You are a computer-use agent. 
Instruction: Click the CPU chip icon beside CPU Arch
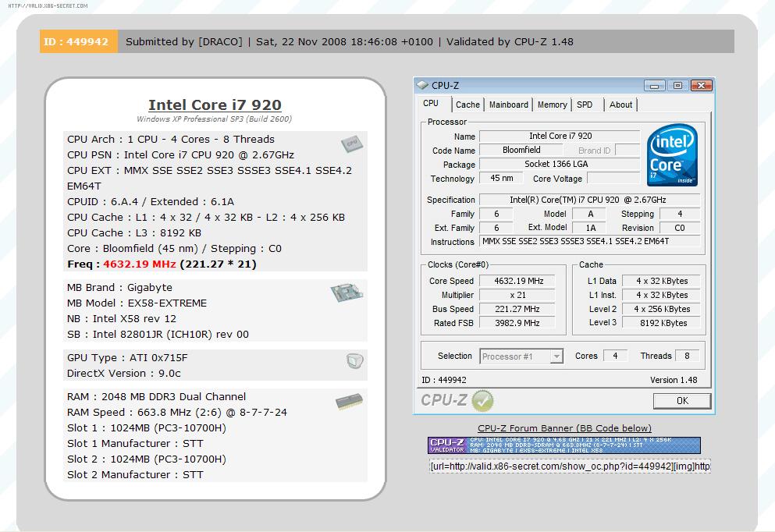352,144
